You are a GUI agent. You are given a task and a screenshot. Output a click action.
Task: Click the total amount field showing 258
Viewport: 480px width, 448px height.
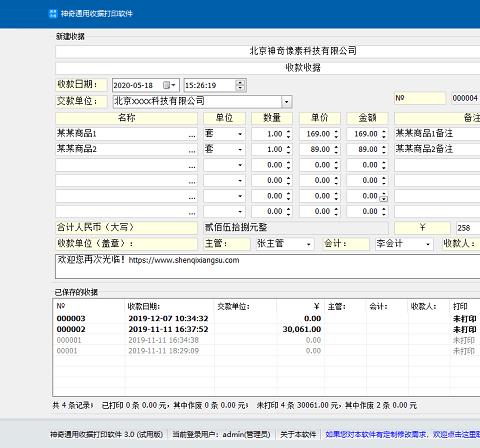coord(468,228)
